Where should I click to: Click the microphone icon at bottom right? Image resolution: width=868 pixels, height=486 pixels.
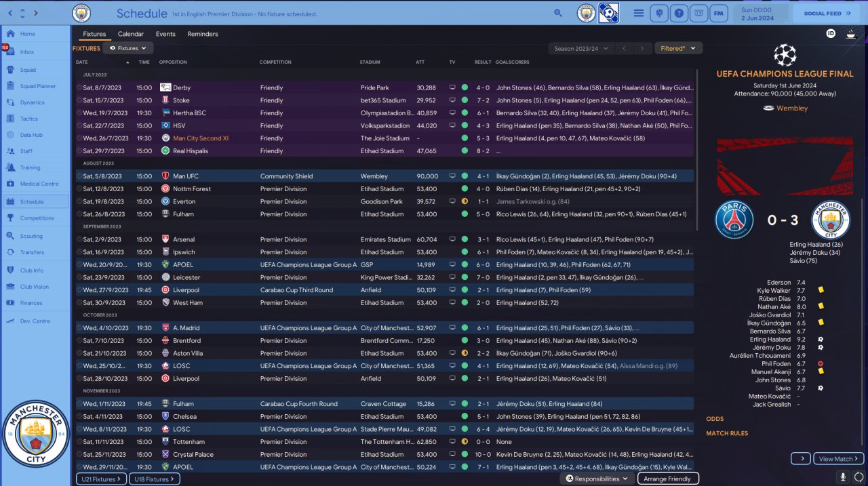(844, 477)
